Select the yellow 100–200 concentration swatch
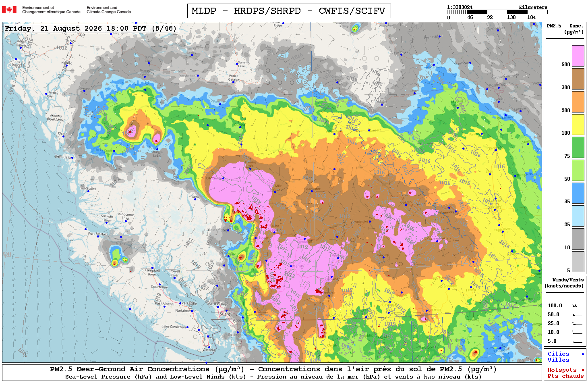The height and width of the screenshot is (383, 588). tap(578, 124)
